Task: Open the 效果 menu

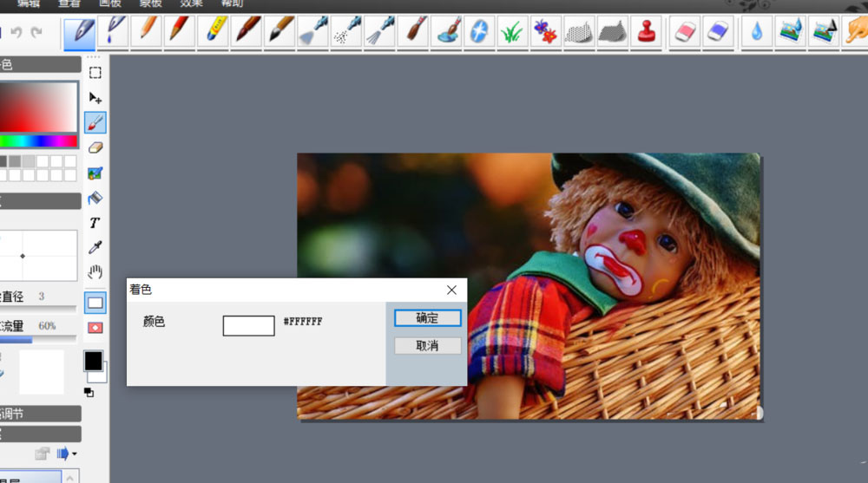Action: coord(191,3)
